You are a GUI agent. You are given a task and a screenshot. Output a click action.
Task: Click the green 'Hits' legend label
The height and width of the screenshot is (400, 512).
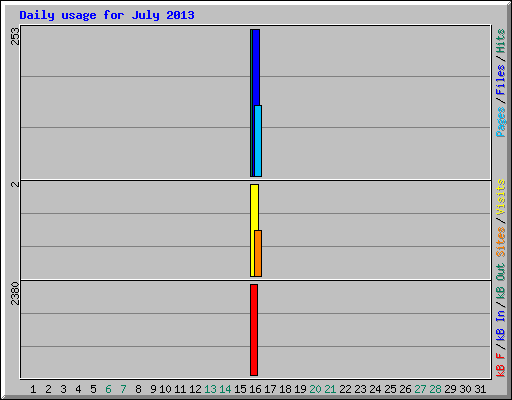(501, 41)
